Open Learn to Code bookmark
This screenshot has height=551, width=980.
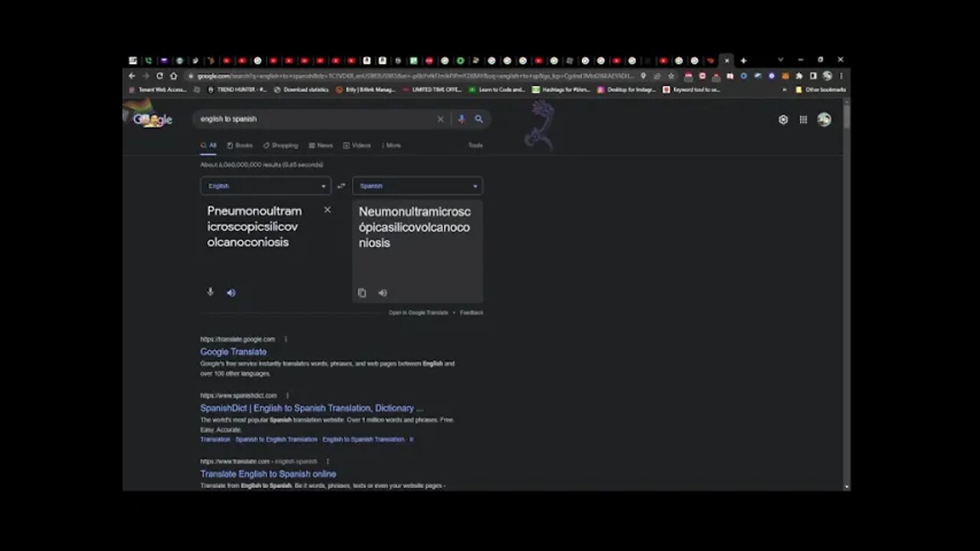[497, 90]
